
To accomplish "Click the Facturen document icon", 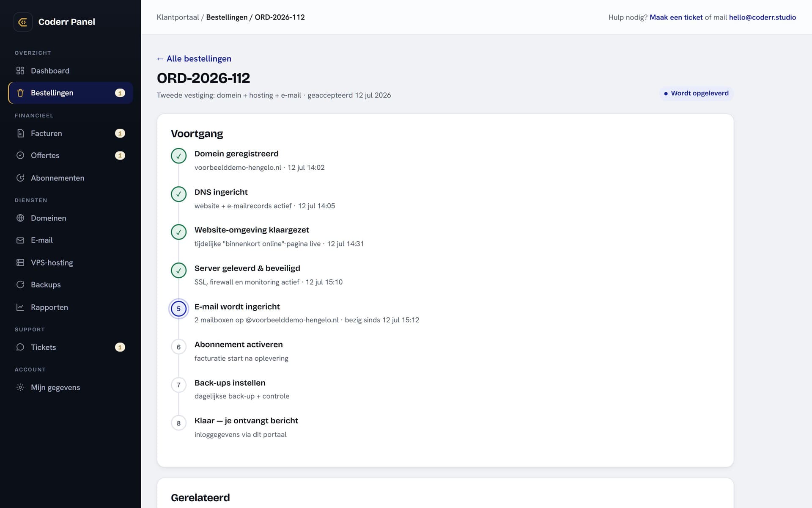I will [20, 133].
